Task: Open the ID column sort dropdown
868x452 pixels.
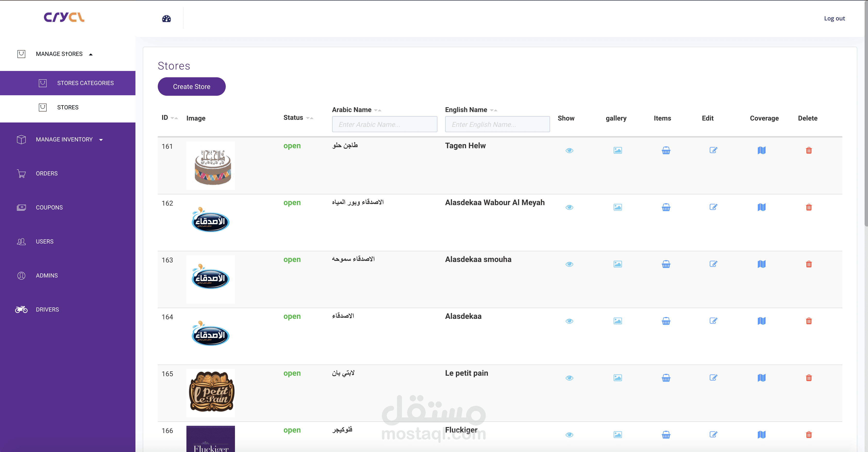Action: [175, 118]
